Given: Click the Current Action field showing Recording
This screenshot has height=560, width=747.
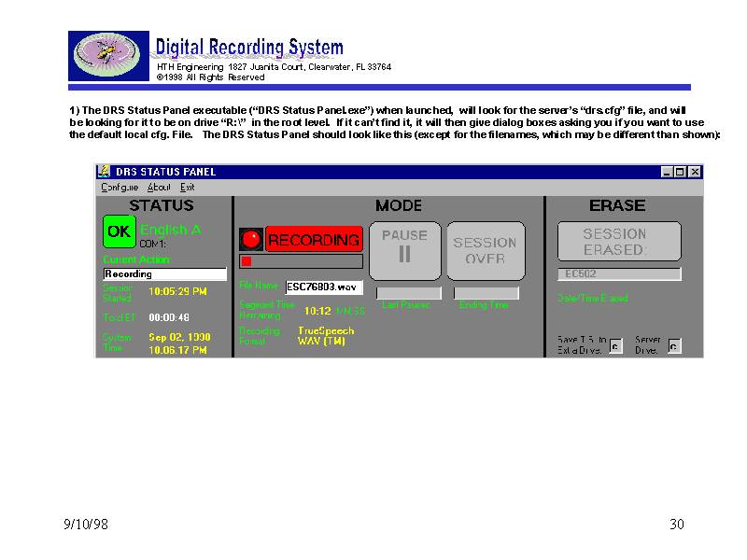Looking at the screenshot, I should point(164,274).
